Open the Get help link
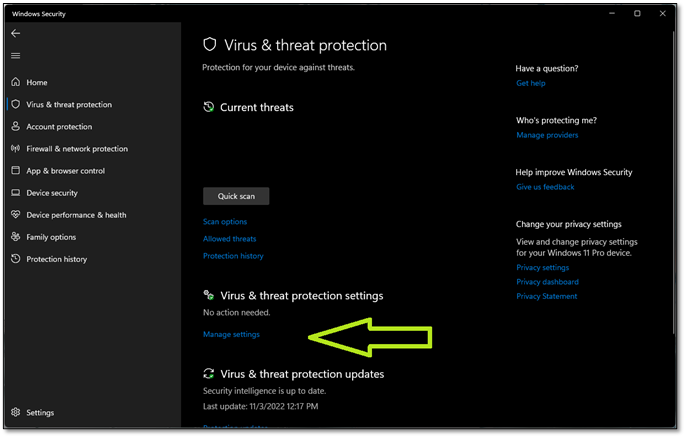This screenshot has height=438, width=686. [531, 84]
